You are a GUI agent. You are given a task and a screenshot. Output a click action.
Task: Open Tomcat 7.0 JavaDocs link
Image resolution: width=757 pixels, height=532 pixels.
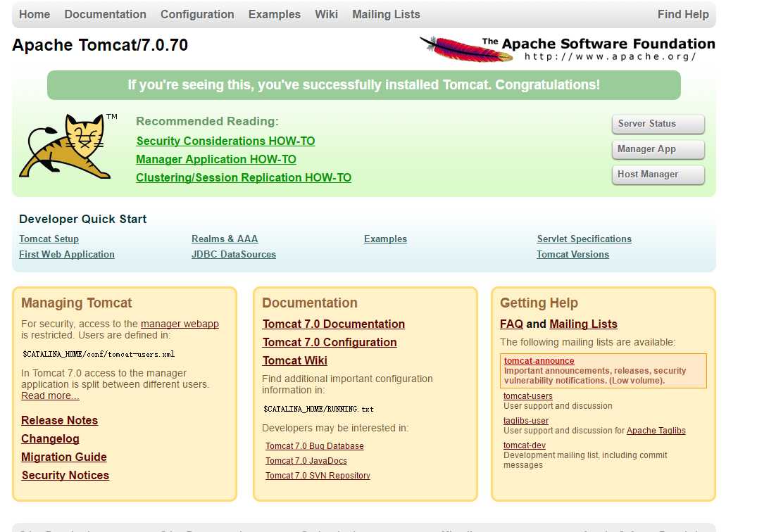[x=306, y=461]
